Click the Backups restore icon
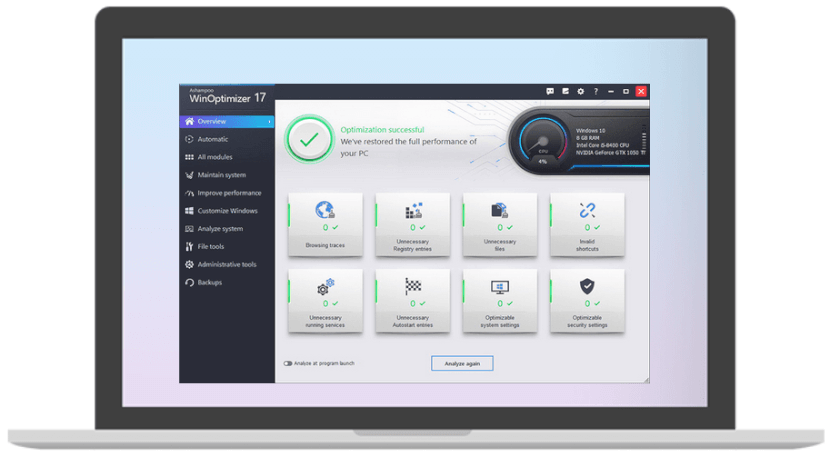The width and height of the screenshot is (830, 457). pyautogui.click(x=190, y=282)
